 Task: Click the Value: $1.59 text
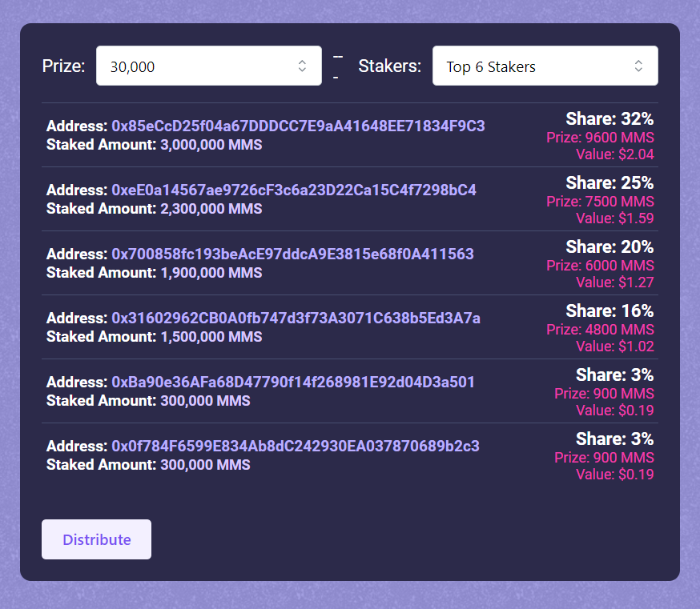pos(615,218)
